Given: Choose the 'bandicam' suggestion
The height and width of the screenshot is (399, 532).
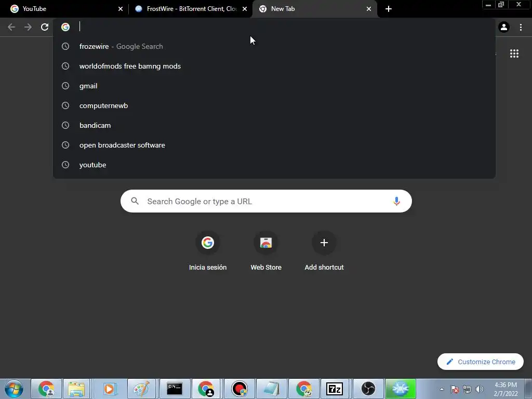Looking at the screenshot, I should (274, 125).
